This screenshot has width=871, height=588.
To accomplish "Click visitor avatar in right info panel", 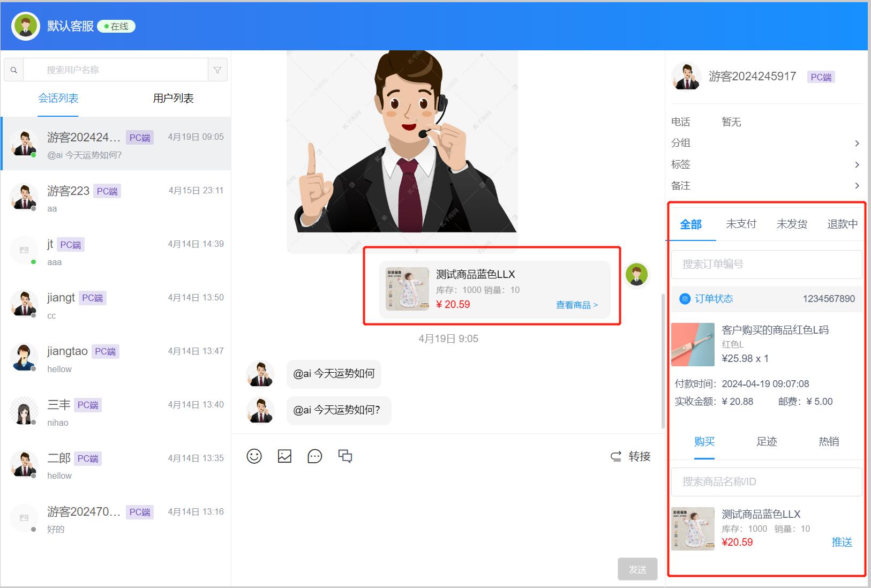I will [x=686, y=77].
